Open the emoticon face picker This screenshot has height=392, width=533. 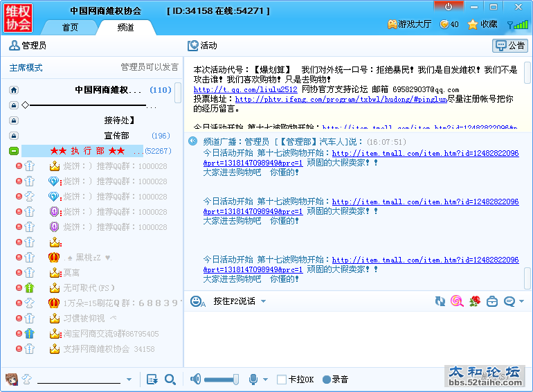pyautogui.click(x=197, y=301)
